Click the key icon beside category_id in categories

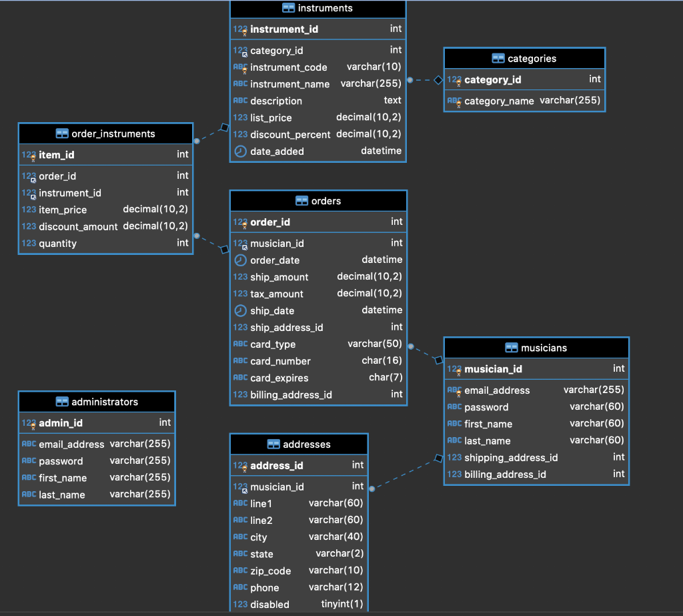458,83
